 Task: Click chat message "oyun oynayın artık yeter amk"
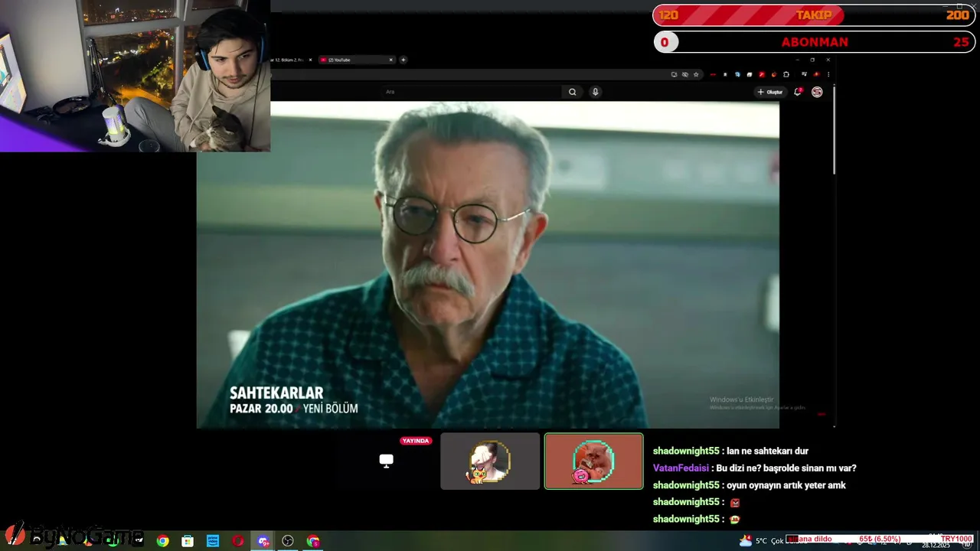[x=786, y=485]
